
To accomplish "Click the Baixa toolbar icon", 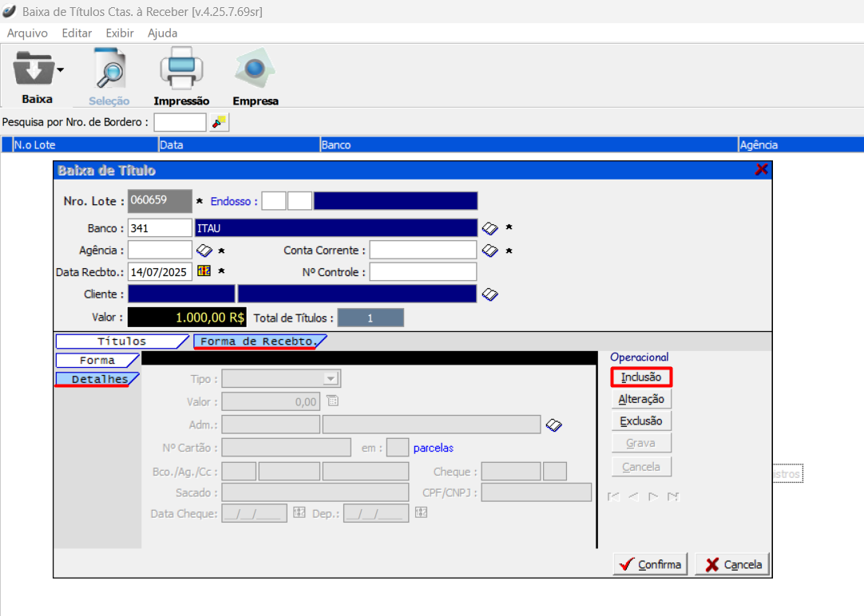I will point(32,70).
